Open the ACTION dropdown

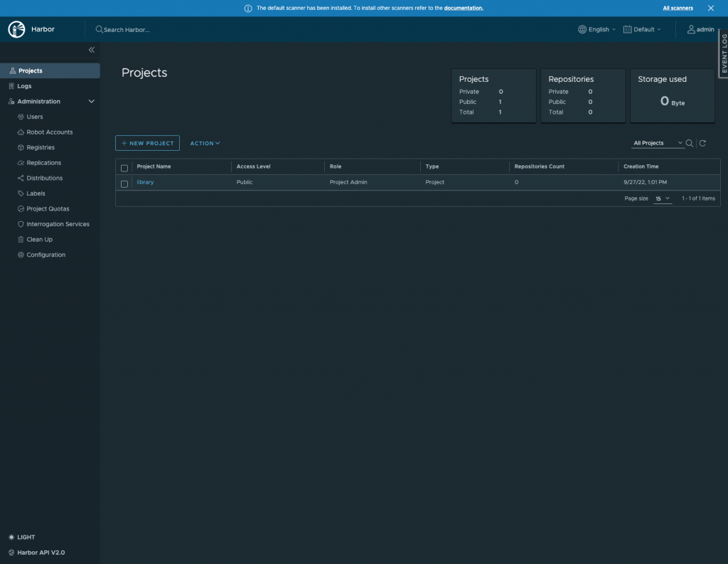click(x=205, y=143)
